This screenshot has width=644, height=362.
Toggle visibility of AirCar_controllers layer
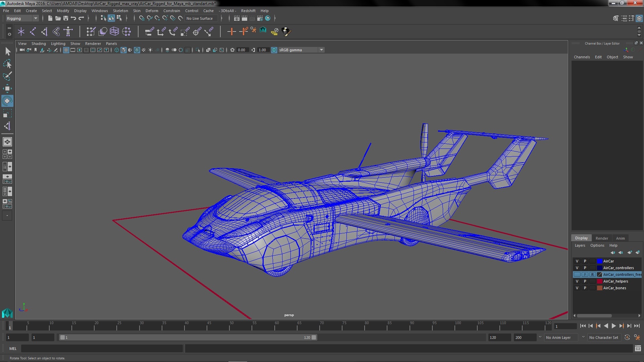point(577,268)
